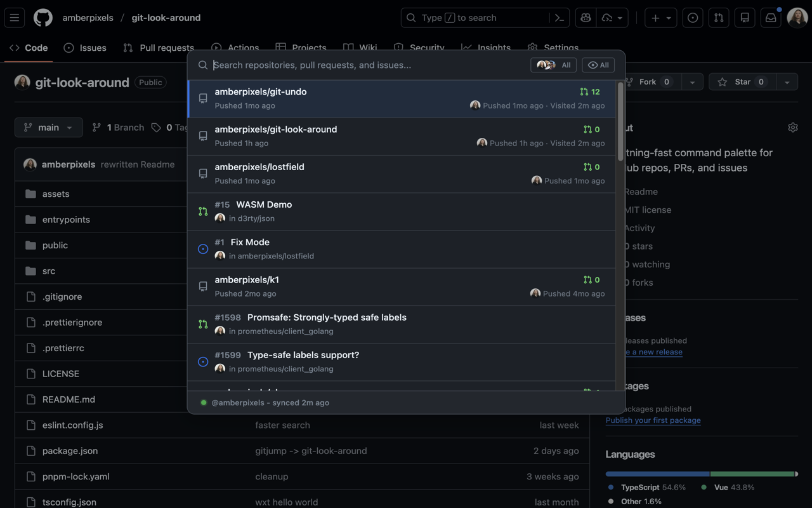Click the GitHub logo home icon
Screen dimensions: 812x508
pos(43,17)
